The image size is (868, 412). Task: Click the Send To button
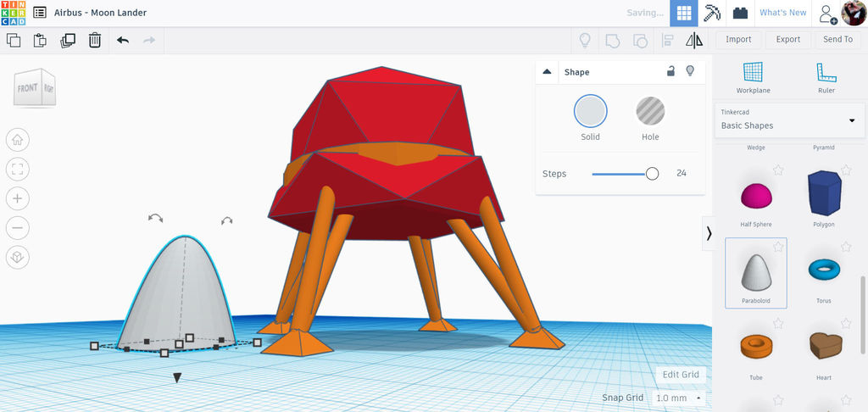(x=837, y=39)
